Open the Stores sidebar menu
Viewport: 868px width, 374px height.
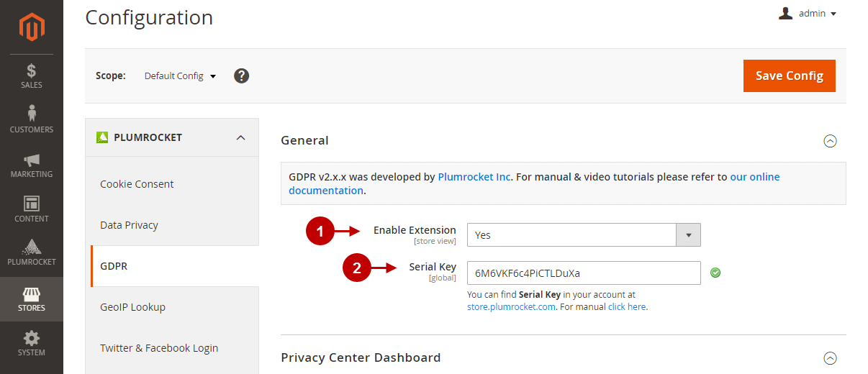pyautogui.click(x=32, y=299)
